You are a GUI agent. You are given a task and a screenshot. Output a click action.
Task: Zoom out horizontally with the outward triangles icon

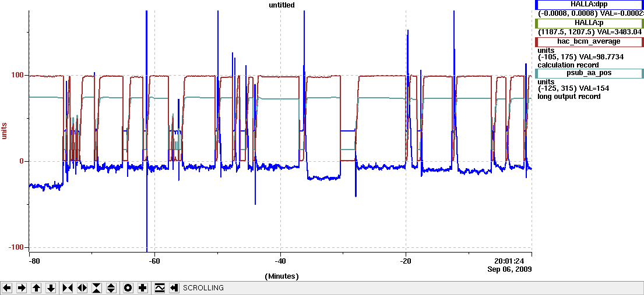(x=82, y=288)
